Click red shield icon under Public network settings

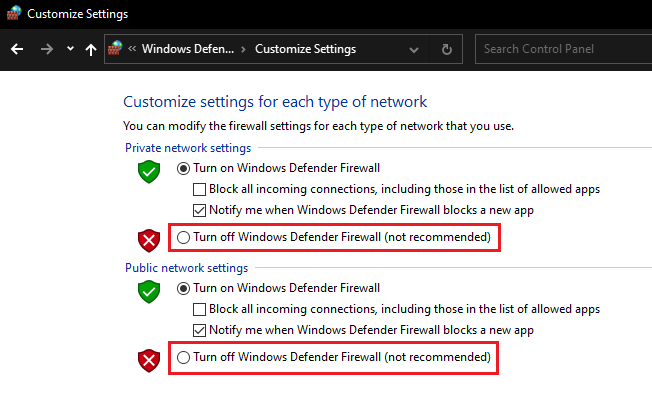[149, 359]
